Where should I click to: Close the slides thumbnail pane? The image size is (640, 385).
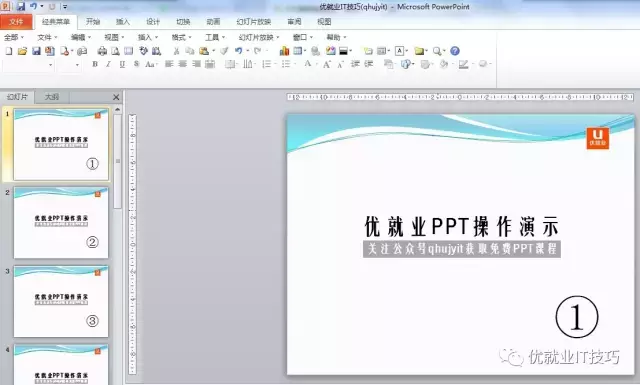[x=116, y=97]
